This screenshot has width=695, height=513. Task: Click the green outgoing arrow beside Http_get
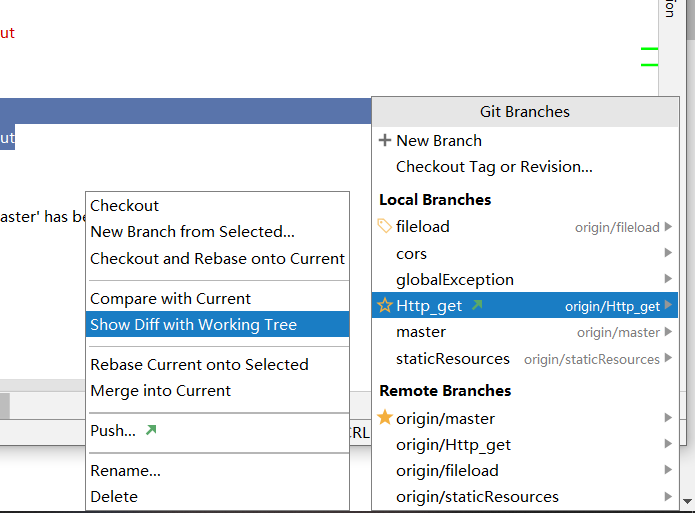coord(477,305)
